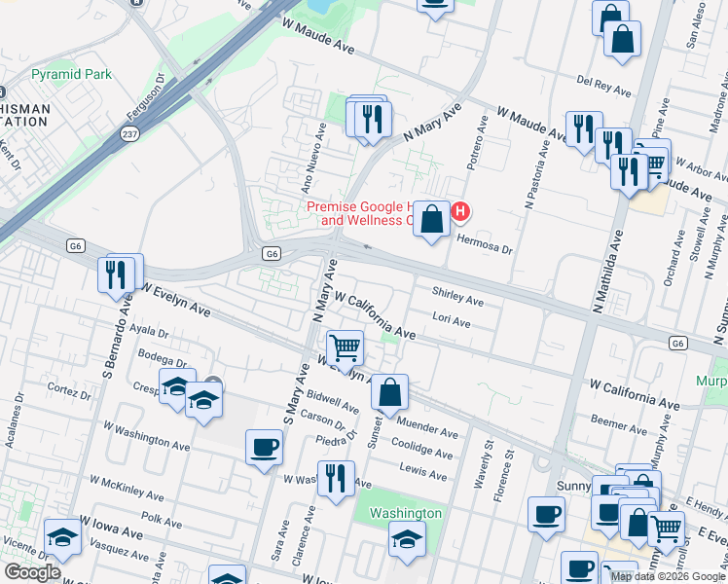The height and width of the screenshot is (584, 728).
Task: Click the Ano Nuevo Ave label
Action: [313, 158]
